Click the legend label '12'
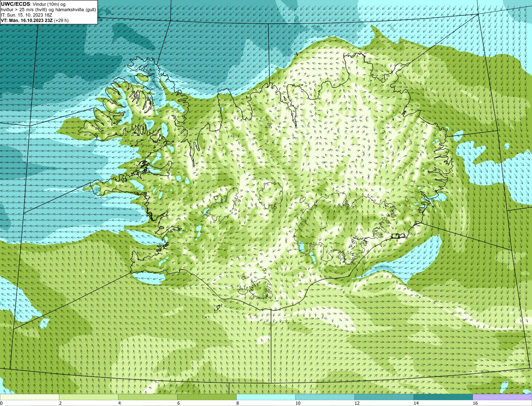 coord(357,403)
